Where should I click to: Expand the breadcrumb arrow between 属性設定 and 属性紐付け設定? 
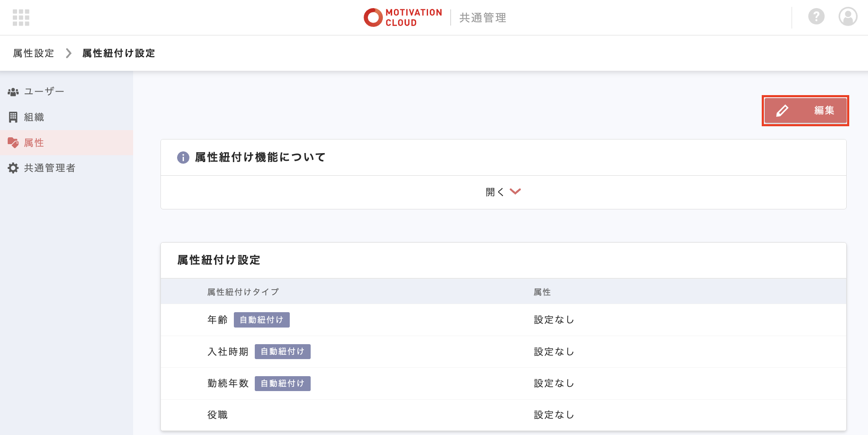tap(68, 53)
